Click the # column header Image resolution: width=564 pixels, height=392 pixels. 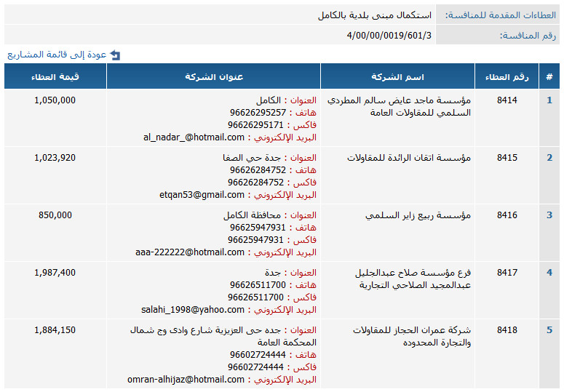pos(549,76)
